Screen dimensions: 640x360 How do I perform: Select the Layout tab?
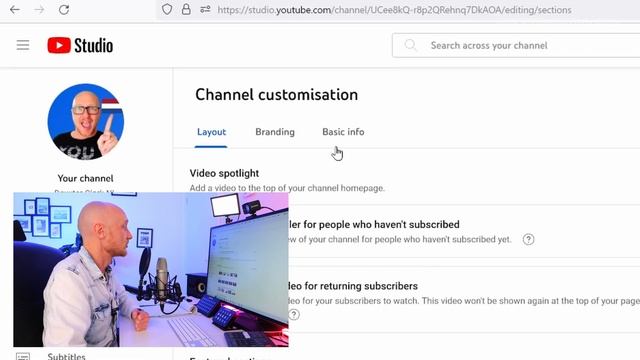point(211,132)
